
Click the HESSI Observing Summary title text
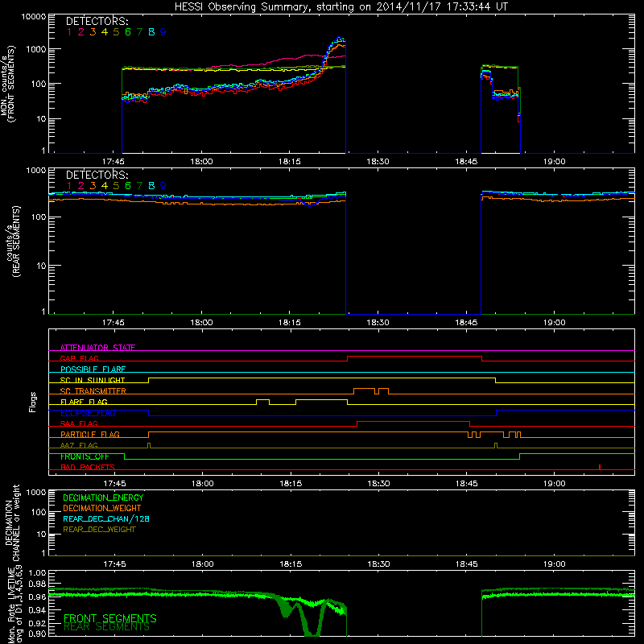pyautogui.click(x=341, y=7)
